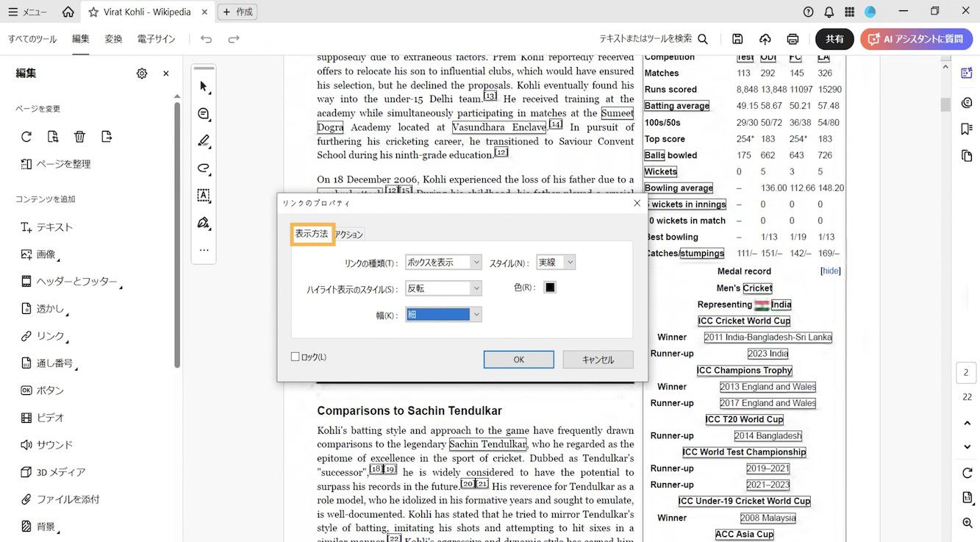The width and height of the screenshot is (980, 542).
Task: Click the print document icon
Action: 793,40
